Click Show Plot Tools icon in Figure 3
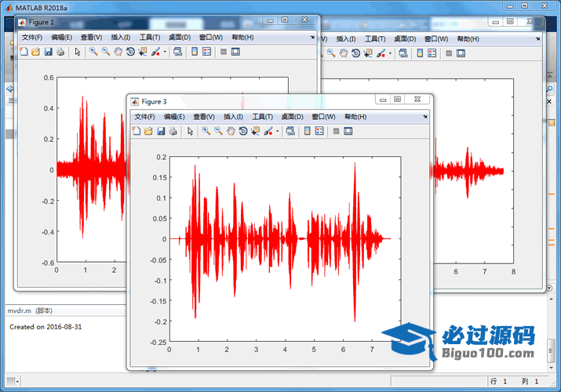Screen dimensions: 561x392 click(348, 131)
